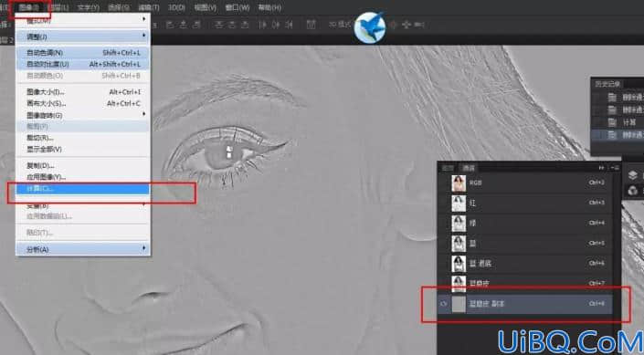Click the blue bird logo icon
This screenshot has height=355, width=644.
pos(370,27)
